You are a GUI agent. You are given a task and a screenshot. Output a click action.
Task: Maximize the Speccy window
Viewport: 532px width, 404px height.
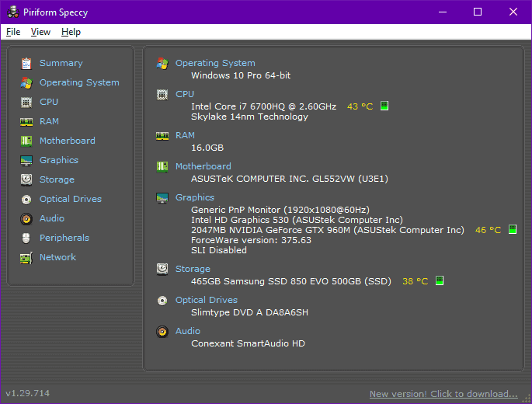(478, 12)
